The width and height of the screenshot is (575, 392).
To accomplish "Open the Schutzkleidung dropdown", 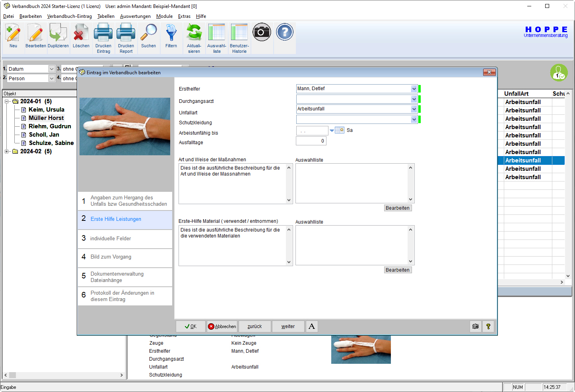I will coord(414,119).
